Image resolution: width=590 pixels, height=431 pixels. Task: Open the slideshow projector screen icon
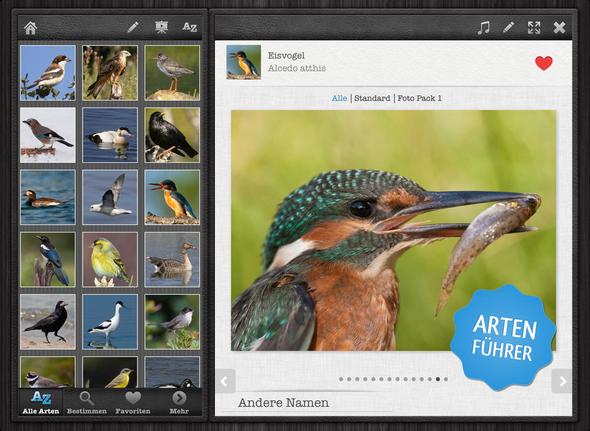pos(161,27)
